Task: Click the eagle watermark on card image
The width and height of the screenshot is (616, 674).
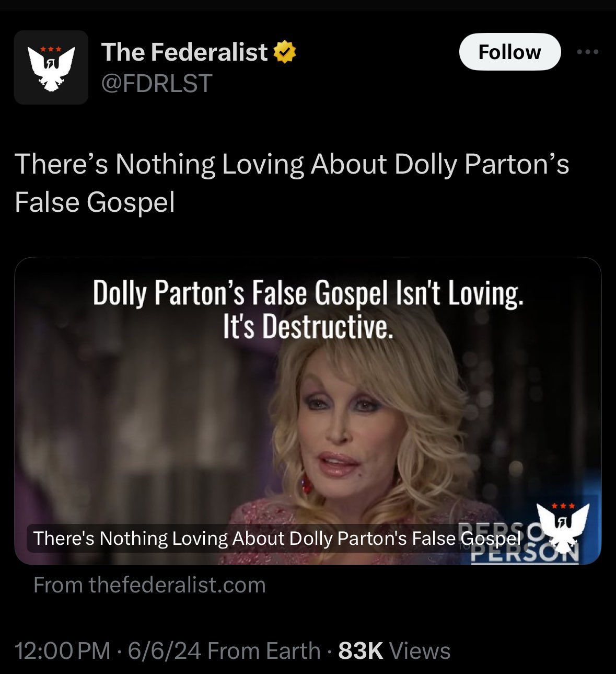Action: tap(563, 527)
